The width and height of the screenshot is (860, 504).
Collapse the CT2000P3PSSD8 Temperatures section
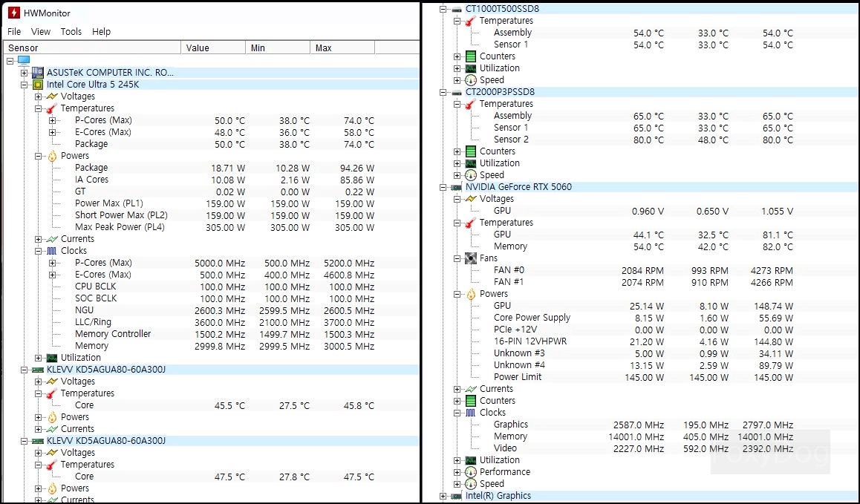[x=457, y=104]
